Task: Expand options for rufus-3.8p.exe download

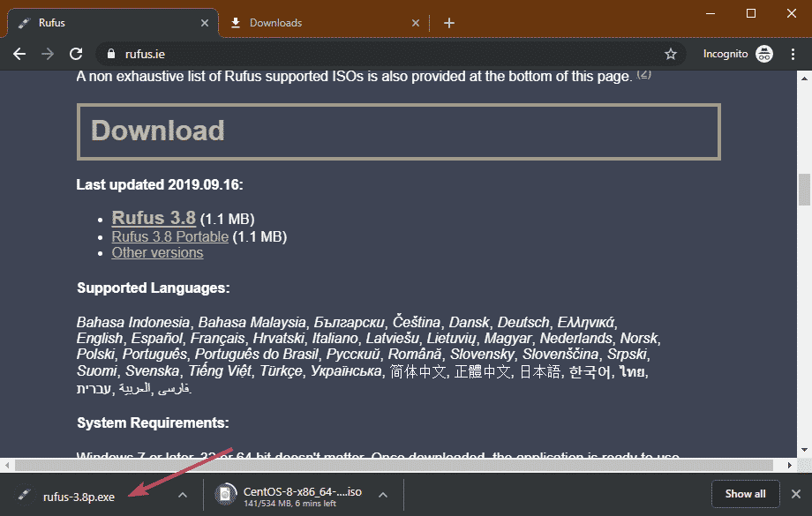Action: click(182, 495)
